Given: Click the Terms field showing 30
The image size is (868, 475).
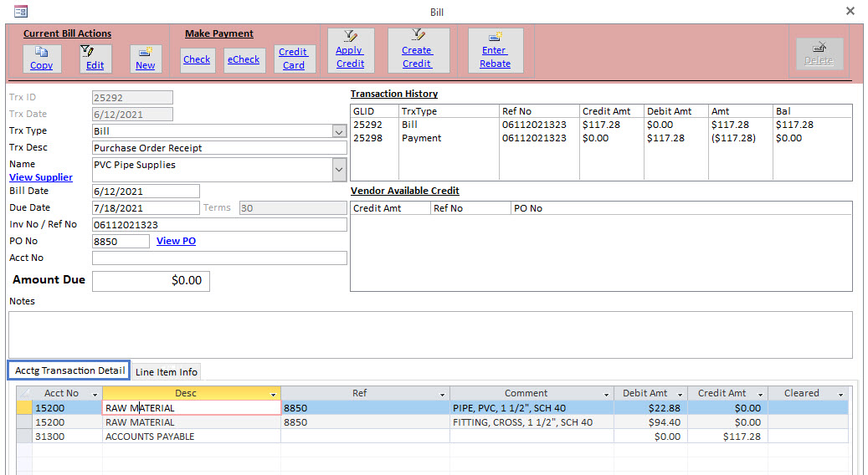Looking at the screenshot, I should coord(293,208).
